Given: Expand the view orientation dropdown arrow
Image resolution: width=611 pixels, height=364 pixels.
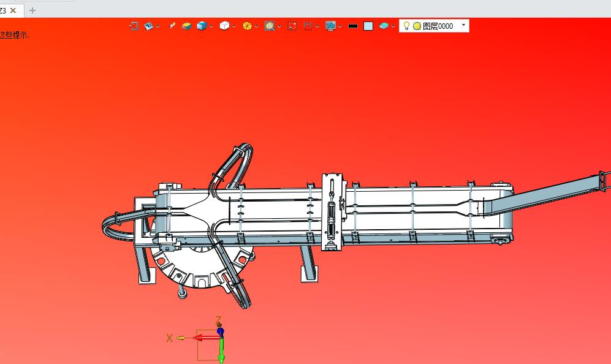Looking at the screenshot, I should [157, 26].
